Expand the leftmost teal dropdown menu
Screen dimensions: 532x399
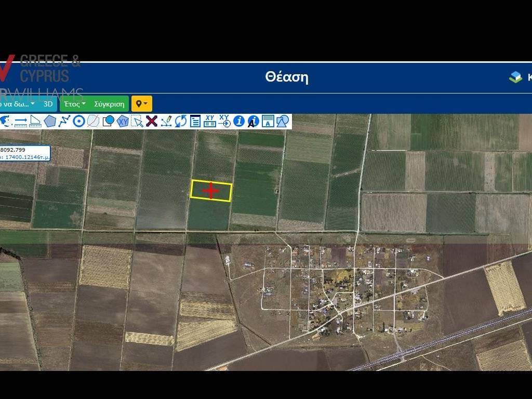(x=18, y=104)
